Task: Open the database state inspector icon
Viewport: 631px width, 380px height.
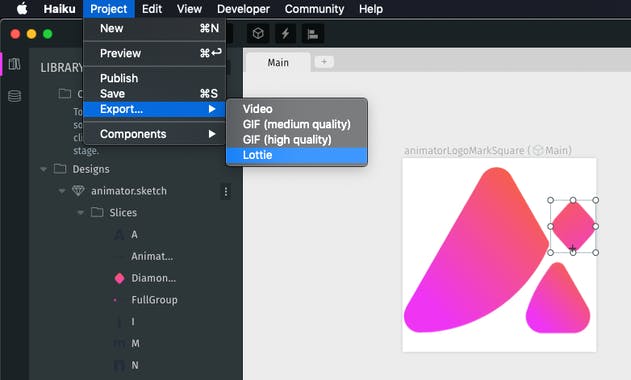Action: (14, 96)
